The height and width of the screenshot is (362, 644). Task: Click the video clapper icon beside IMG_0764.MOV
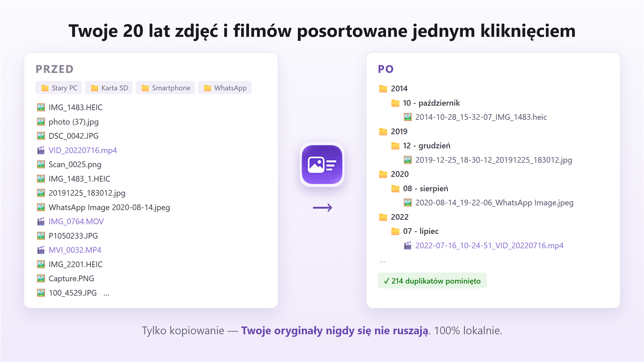coord(41,222)
